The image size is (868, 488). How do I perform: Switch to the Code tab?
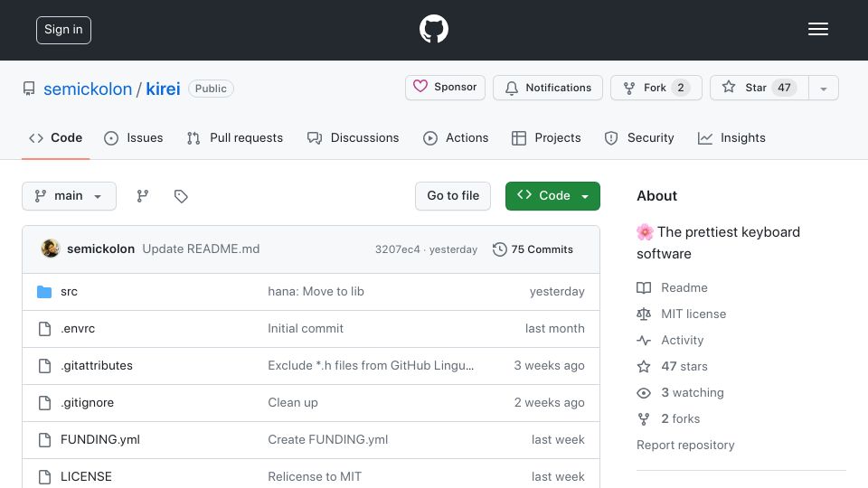coord(55,137)
